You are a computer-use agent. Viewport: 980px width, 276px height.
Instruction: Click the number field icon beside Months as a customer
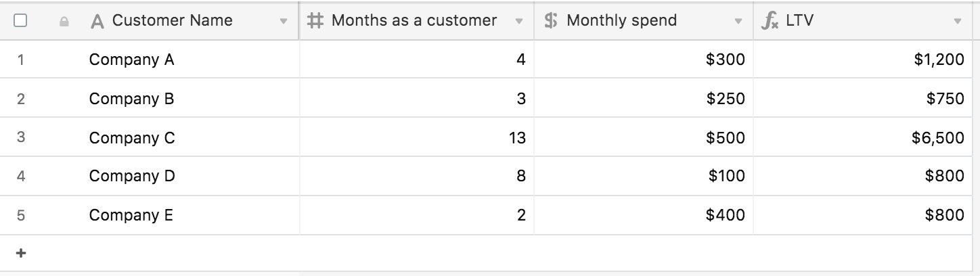(x=315, y=21)
